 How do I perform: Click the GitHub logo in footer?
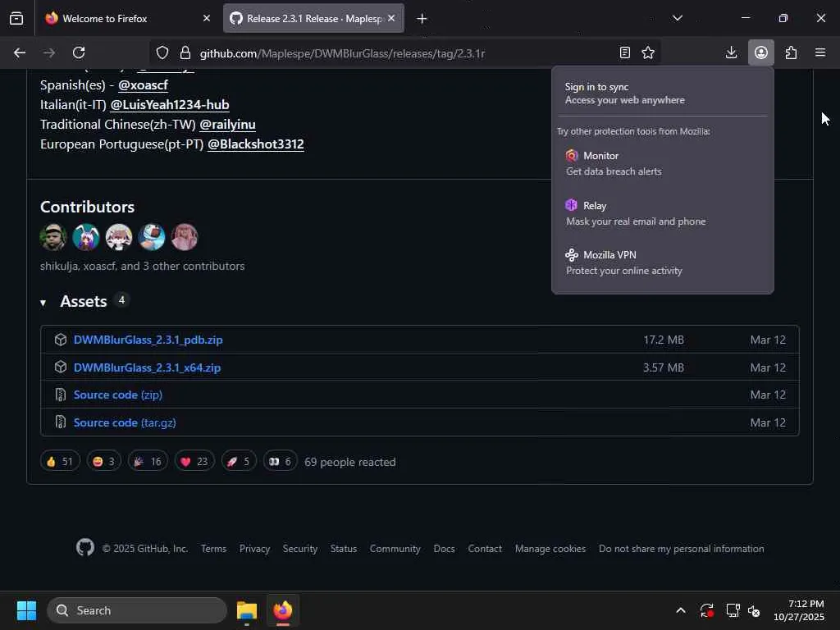tap(85, 547)
